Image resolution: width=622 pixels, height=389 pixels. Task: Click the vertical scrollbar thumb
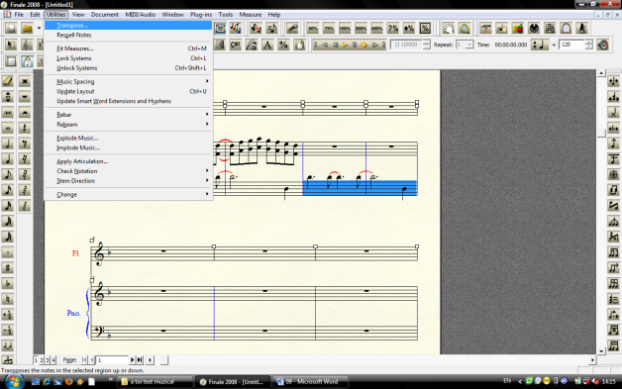coord(601,133)
